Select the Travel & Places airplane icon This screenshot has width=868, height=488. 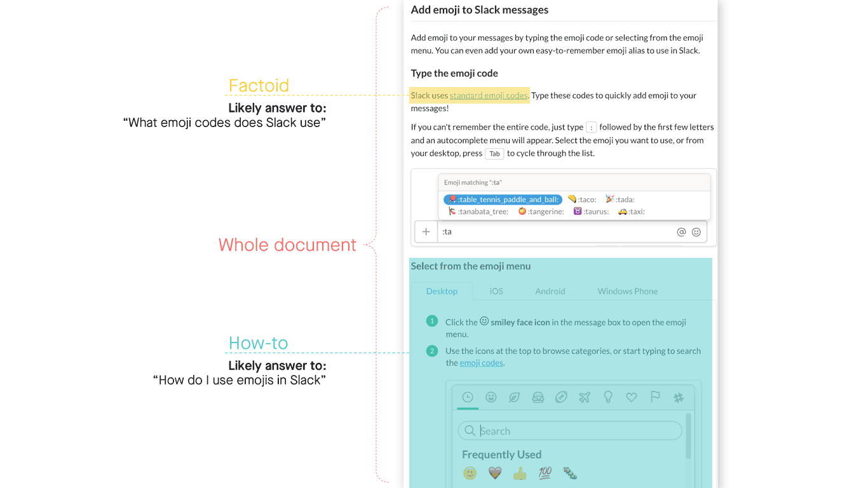pos(585,397)
